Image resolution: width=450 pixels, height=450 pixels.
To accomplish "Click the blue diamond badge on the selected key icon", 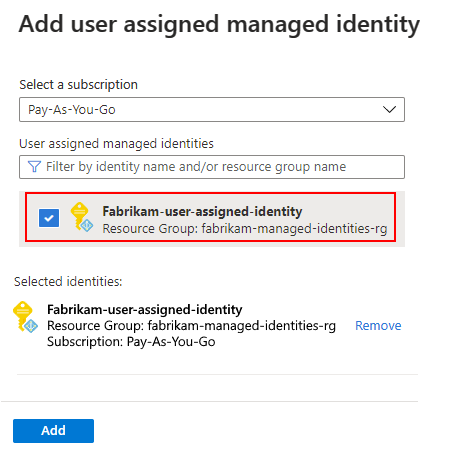I will pos(31,326).
